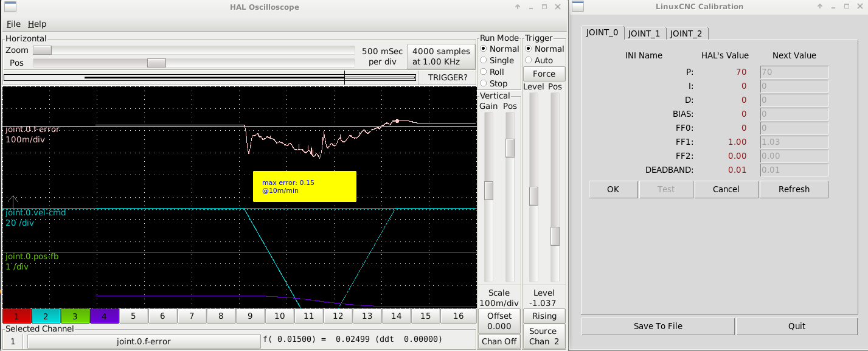Click the Vertical Pos slider handle
The width and height of the screenshot is (868, 351).
(510, 148)
